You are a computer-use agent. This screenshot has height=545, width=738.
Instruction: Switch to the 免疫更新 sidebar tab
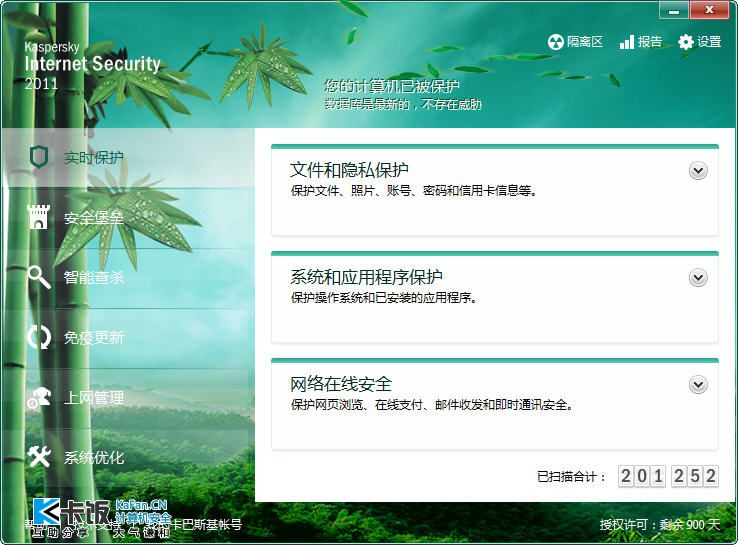pos(128,338)
